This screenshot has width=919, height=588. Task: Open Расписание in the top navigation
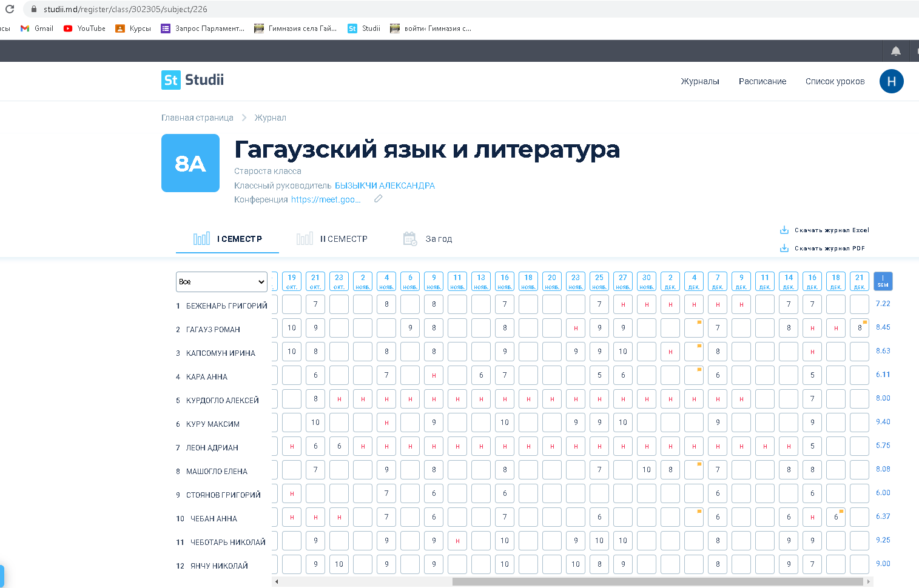(762, 81)
